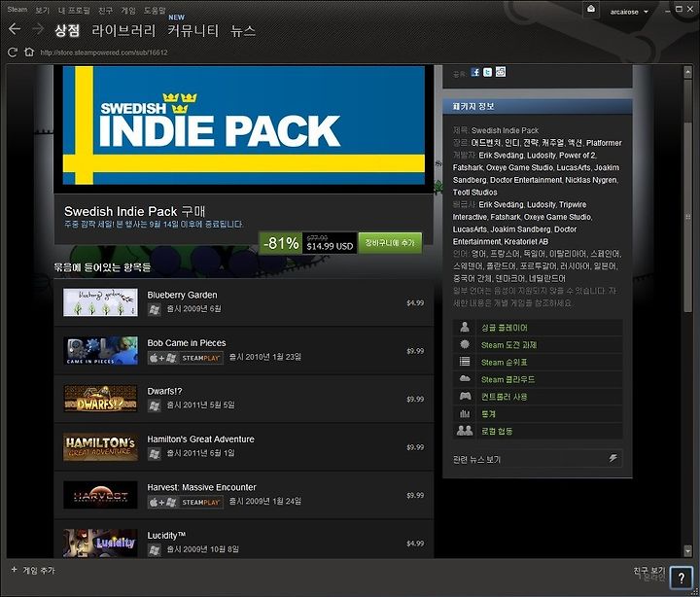Open the 친구 menu
The image size is (700, 597).
tap(105, 10)
